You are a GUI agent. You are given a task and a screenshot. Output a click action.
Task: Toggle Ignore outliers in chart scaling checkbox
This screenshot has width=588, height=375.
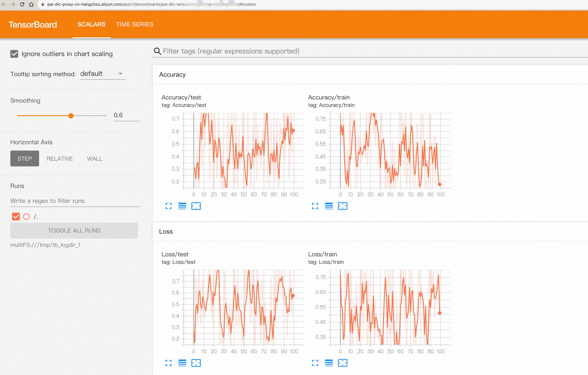14,54
